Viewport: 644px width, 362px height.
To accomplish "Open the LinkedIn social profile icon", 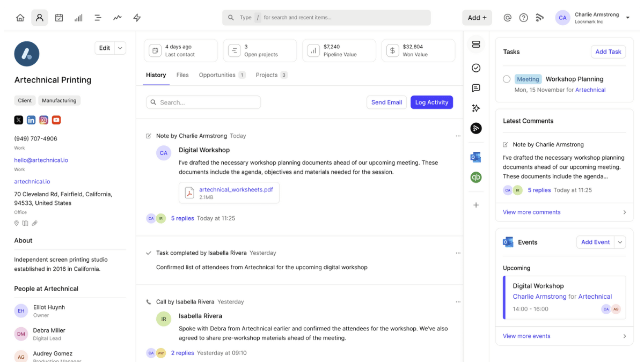I will coord(31,120).
